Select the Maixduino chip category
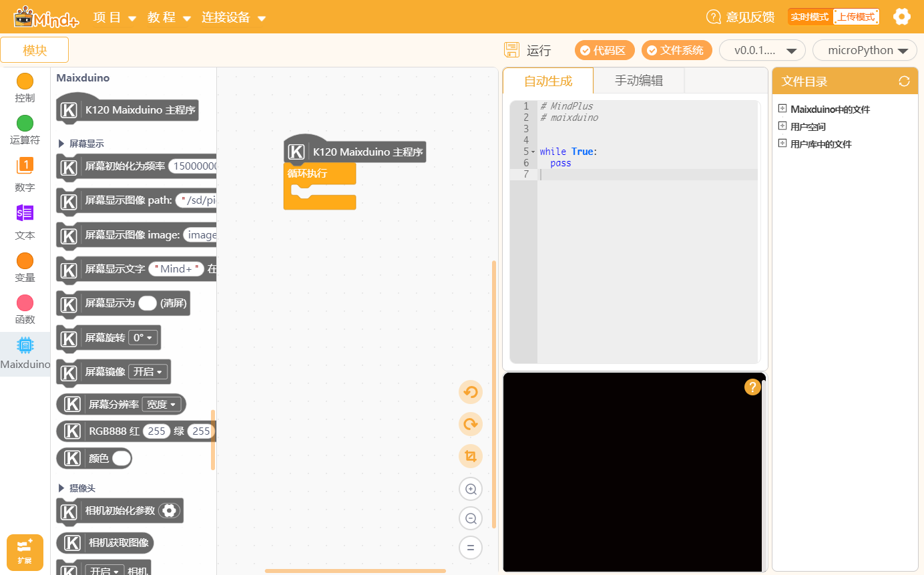 tap(25, 354)
